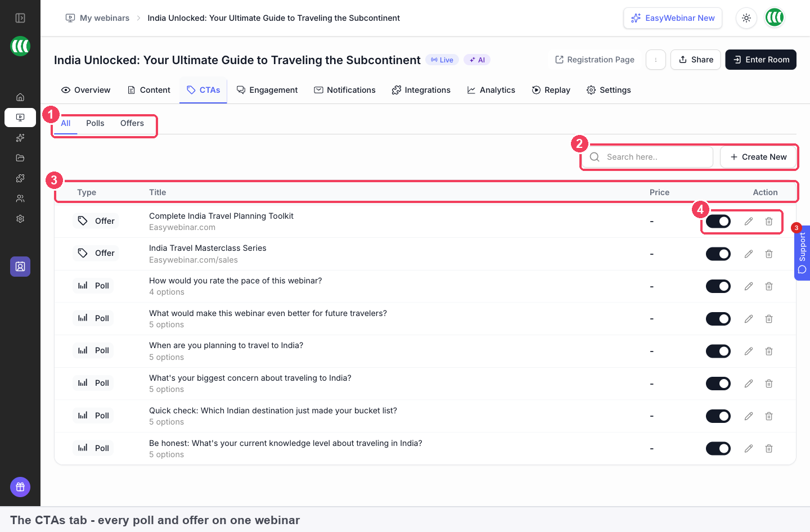The image size is (810, 532).
Task: Switch off the 'planning to travel to India' poll
Action: [718, 351]
